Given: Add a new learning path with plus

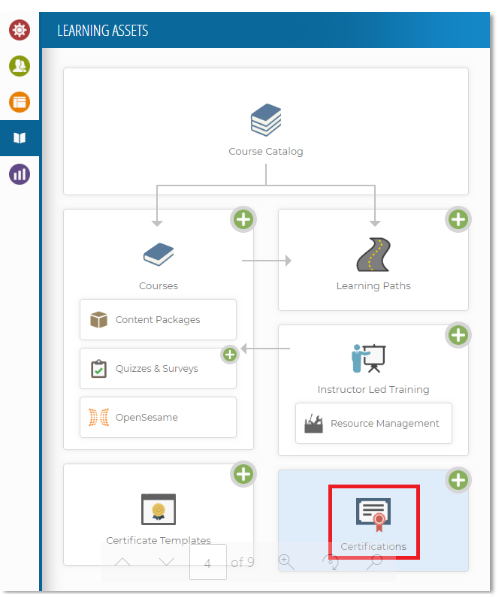Looking at the screenshot, I should click(x=458, y=220).
